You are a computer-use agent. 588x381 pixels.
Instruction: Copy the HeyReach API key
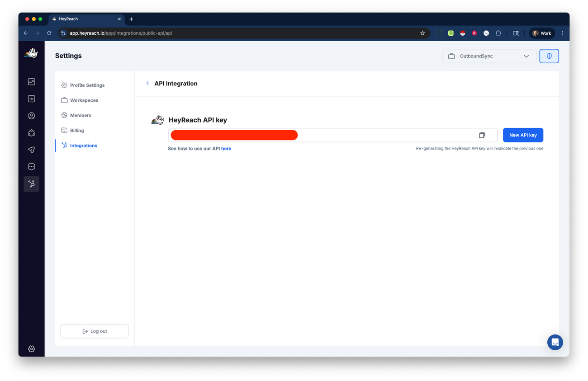(x=481, y=135)
